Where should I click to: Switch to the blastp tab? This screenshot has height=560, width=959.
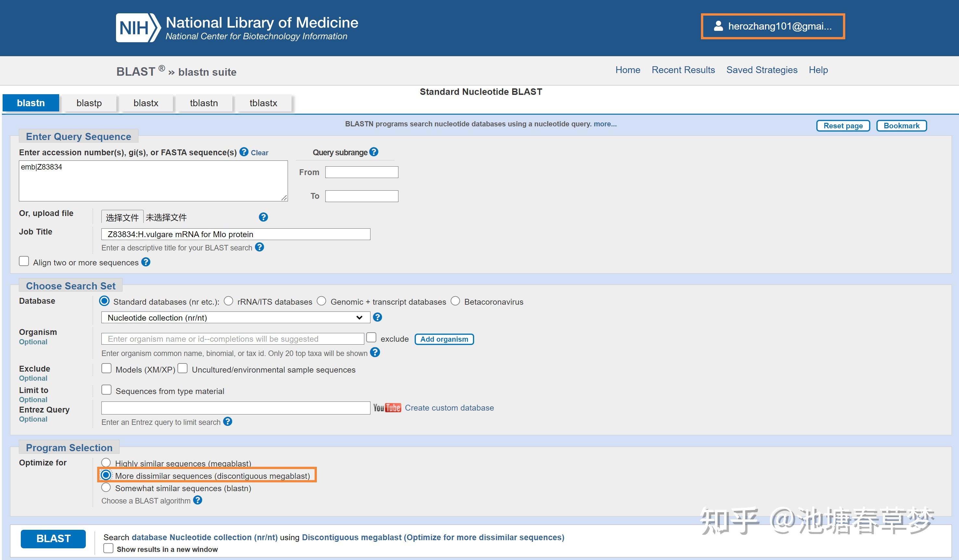(89, 103)
